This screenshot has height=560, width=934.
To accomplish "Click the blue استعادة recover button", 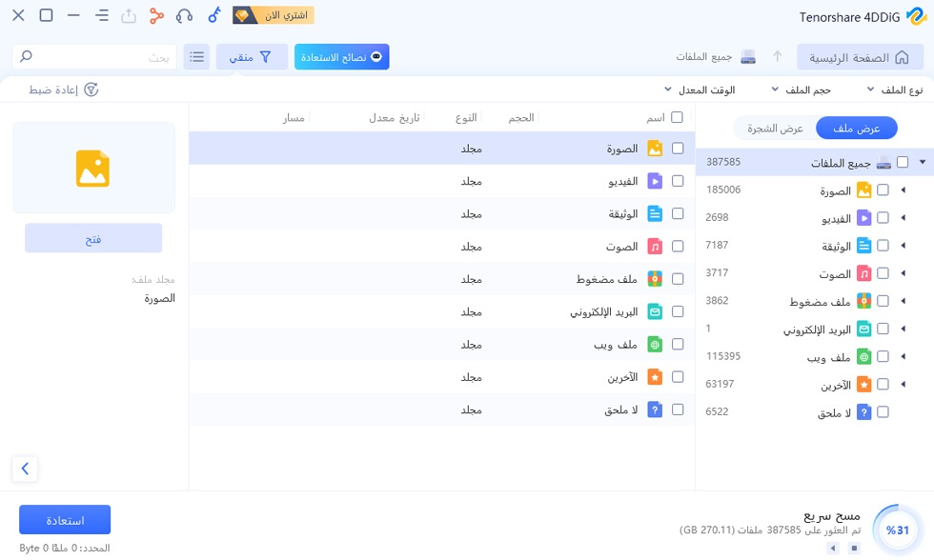I will point(64,519).
